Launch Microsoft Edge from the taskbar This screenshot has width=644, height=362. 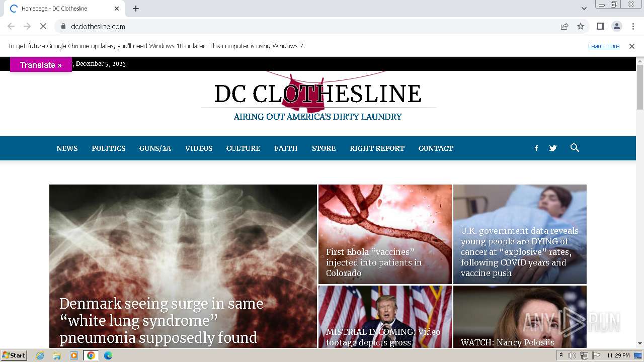click(x=108, y=355)
